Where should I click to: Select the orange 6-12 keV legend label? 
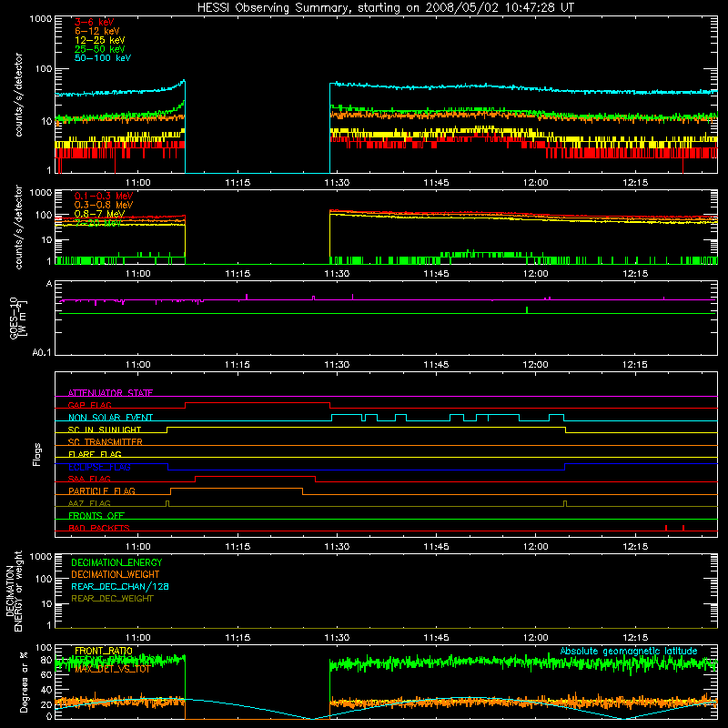[97, 31]
